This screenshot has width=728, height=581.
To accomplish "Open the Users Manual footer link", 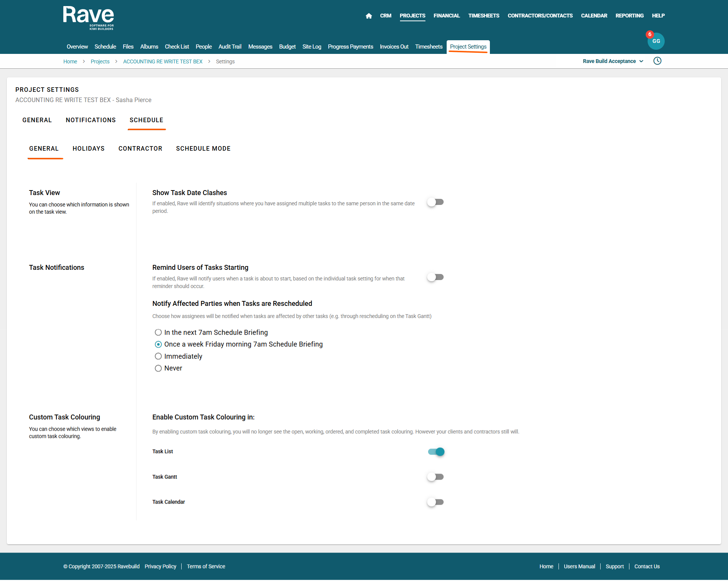I will point(579,566).
